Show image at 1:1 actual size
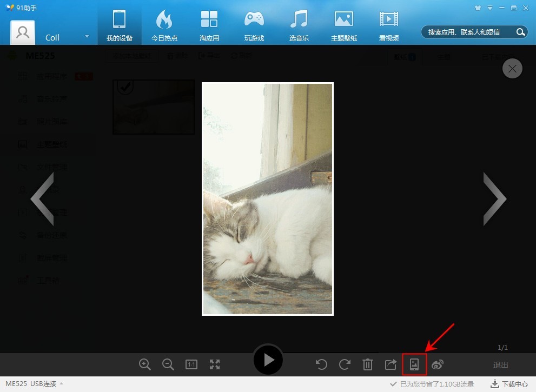 point(191,364)
